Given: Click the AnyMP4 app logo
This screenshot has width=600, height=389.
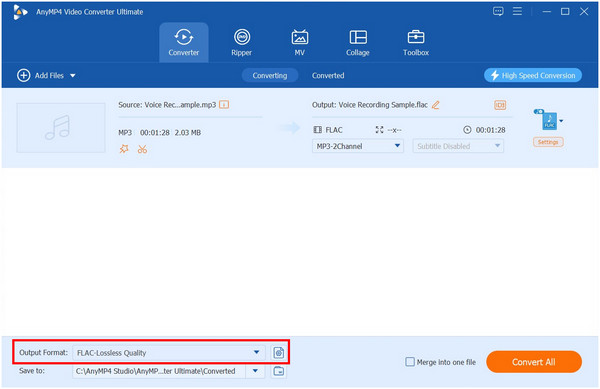Looking at the screenshot, I should (x=20, y=12).
